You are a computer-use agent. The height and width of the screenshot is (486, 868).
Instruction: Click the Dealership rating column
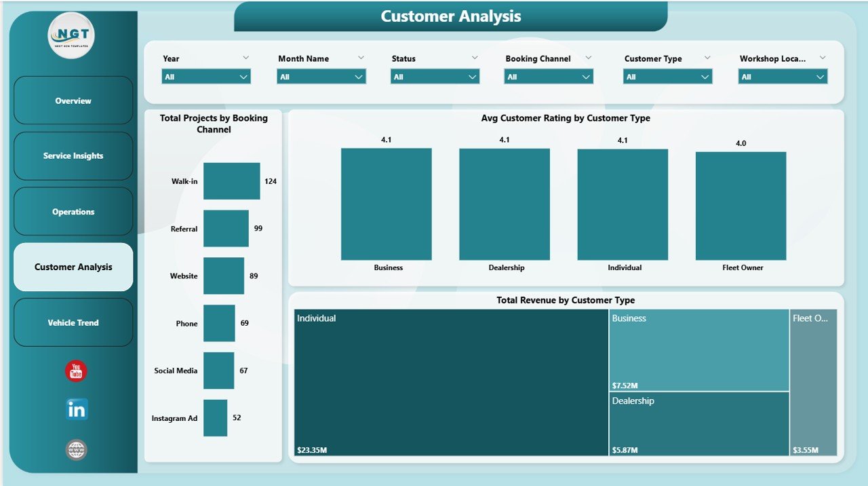(x=505, y=204)
